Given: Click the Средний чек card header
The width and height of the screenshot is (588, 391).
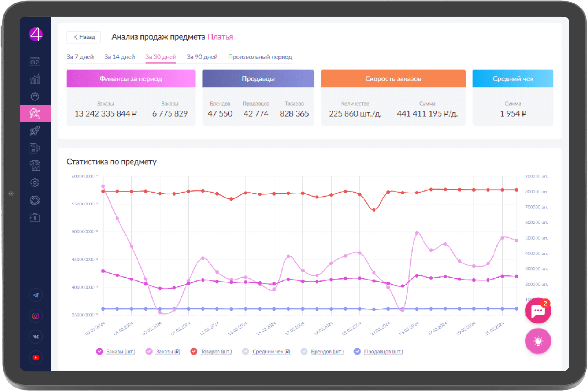Looking at the screenshot, I should pos(513,79).
